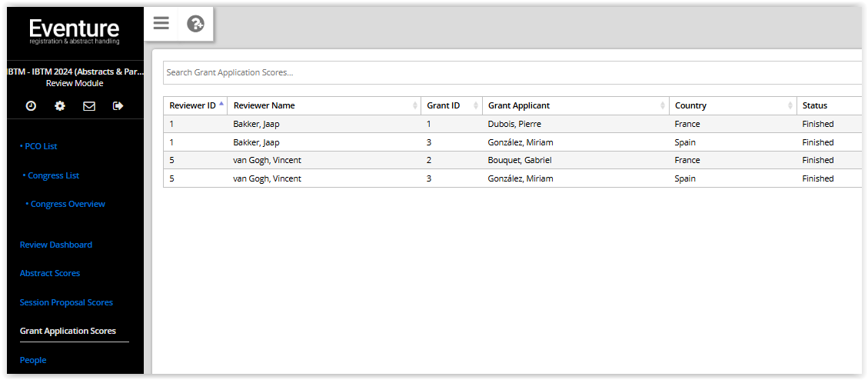This screenshot has height=380, width=868.
Task: Click the help question mark icon
Action: point(195,23)
